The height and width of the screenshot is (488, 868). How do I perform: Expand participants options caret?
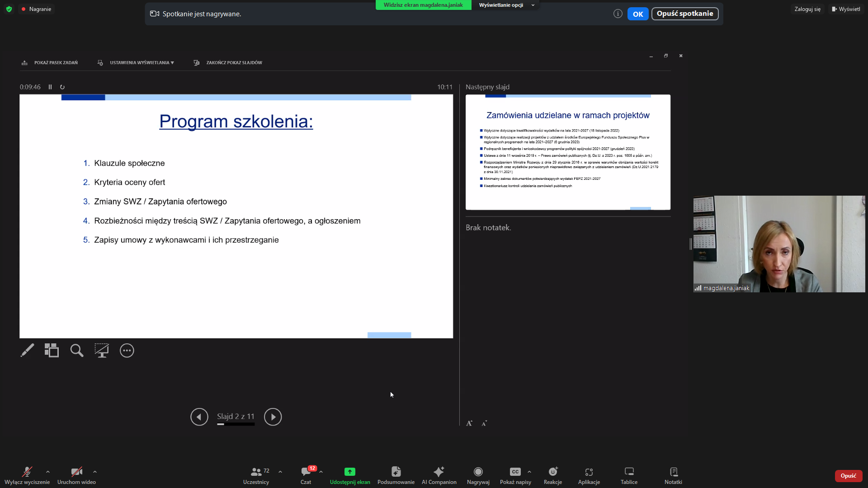pos(280,472)
